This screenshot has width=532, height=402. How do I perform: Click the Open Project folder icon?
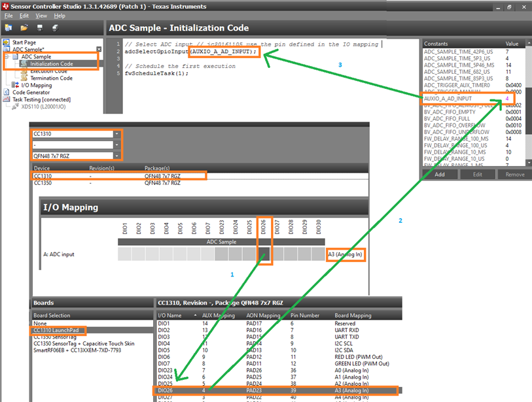point(24,28)
